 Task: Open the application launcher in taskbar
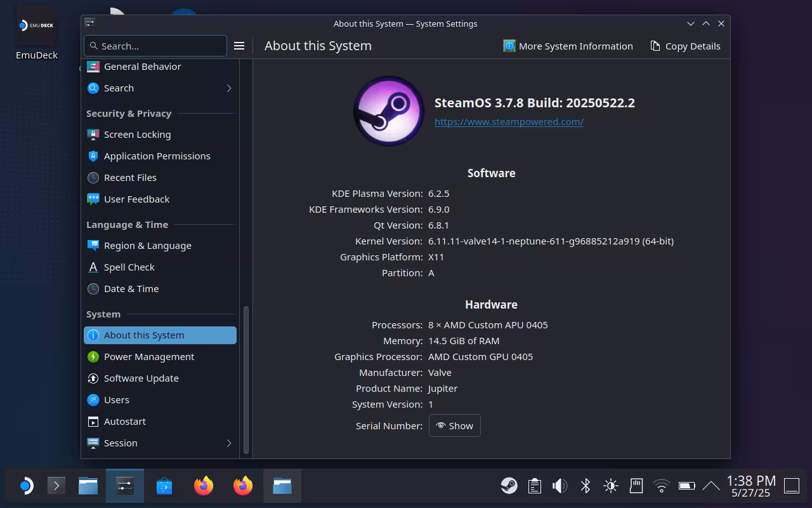click(x=25, y=486)
